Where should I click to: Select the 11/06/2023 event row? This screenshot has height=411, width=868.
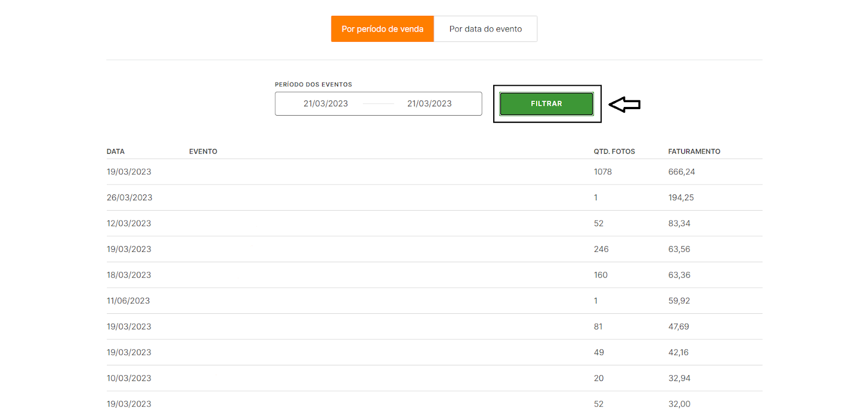(128, 301)
